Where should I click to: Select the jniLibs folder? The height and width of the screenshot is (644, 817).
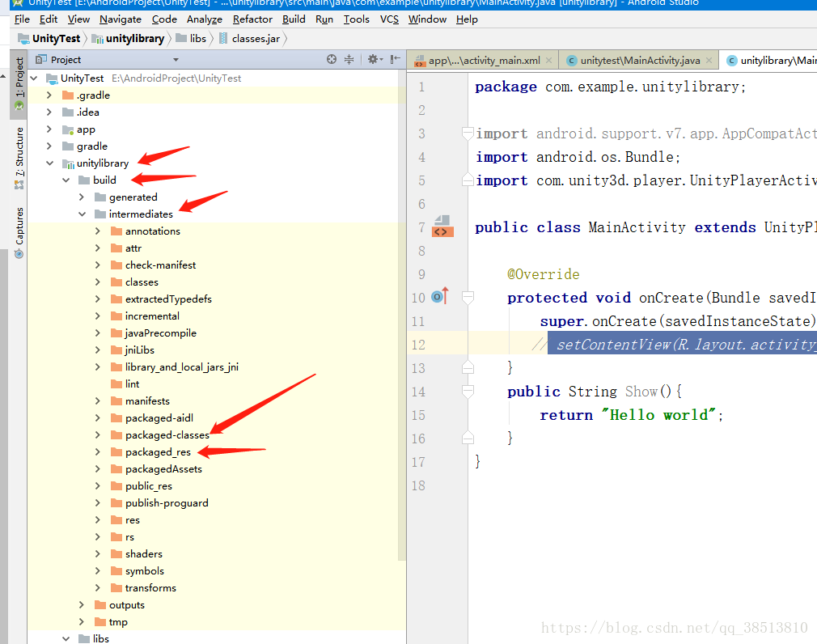tap(140, 350)
